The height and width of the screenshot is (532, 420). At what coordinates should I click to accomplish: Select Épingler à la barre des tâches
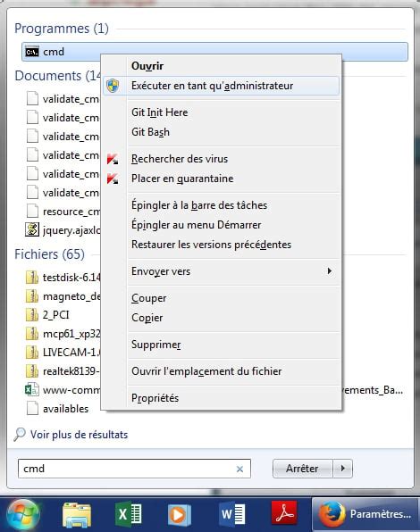[x=199, y=205]
